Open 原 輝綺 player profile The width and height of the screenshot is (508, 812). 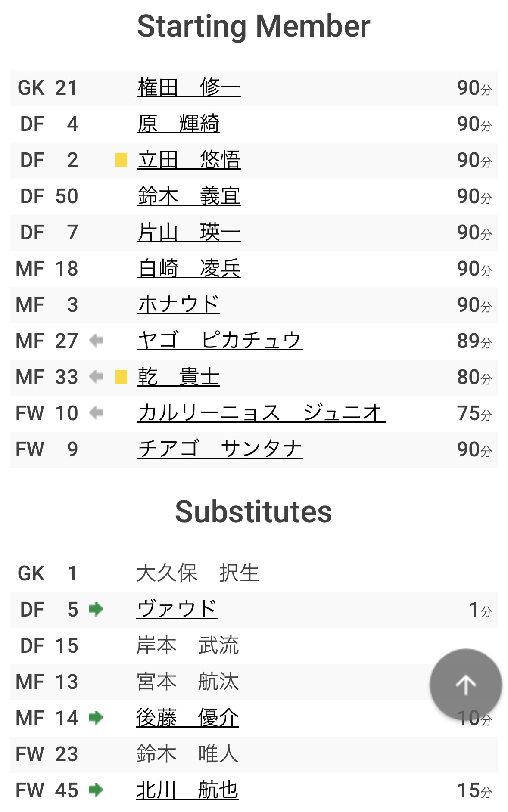(x=179, y=124)
